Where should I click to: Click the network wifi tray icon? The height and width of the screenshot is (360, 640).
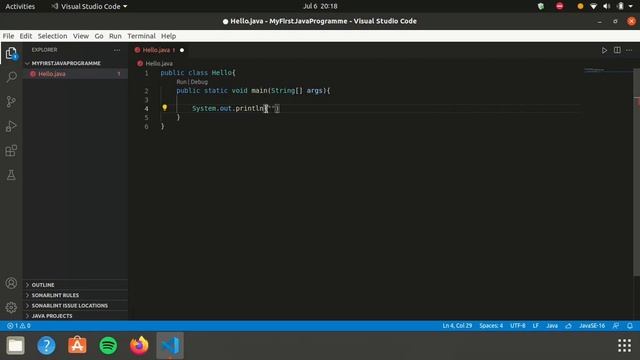click(593, 6)
